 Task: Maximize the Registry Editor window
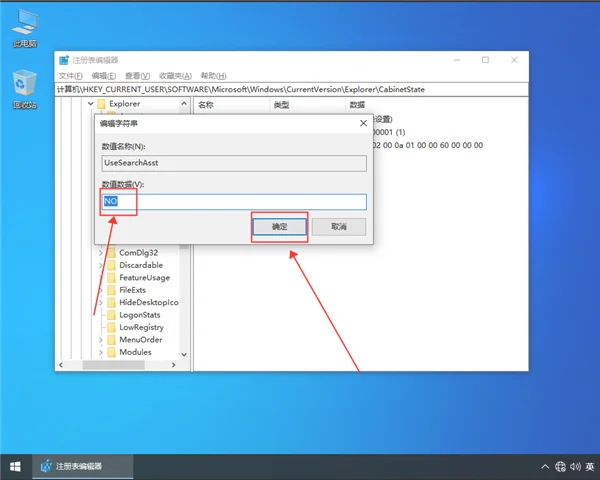coord(485,60)
